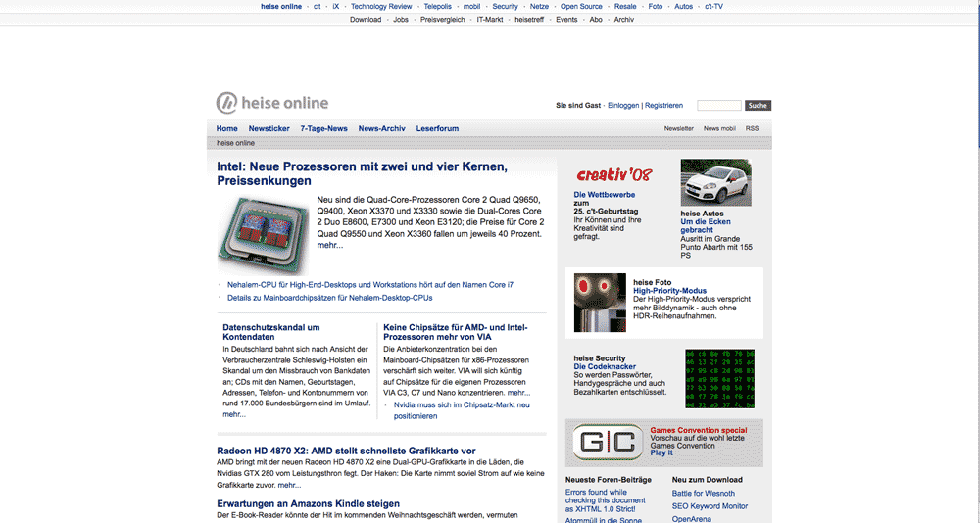Open Security in top navigation
The width and height of the screenshot is (980, 523).
pyautogui.click(x=505, y=6)
